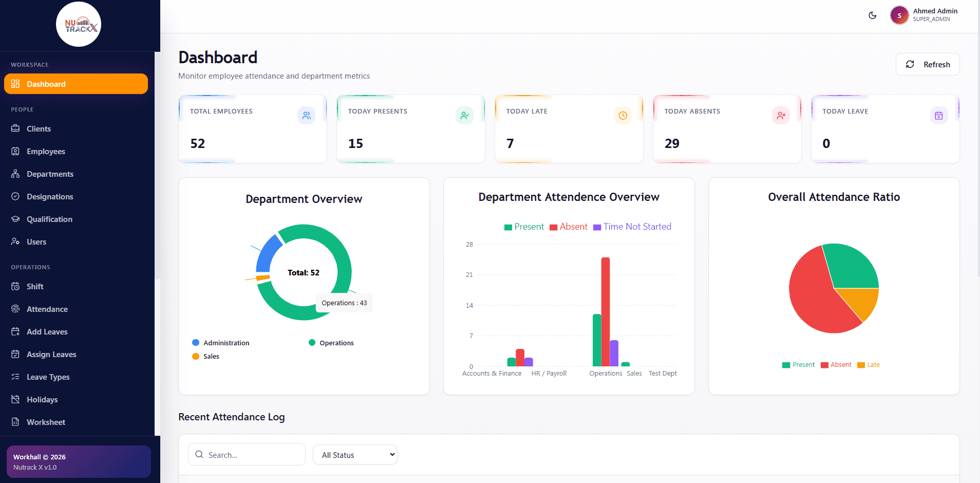Image resolution: width=980 pixels, height=483 pixels.
Task: Open the All Status dropdown
Action: 355,455
